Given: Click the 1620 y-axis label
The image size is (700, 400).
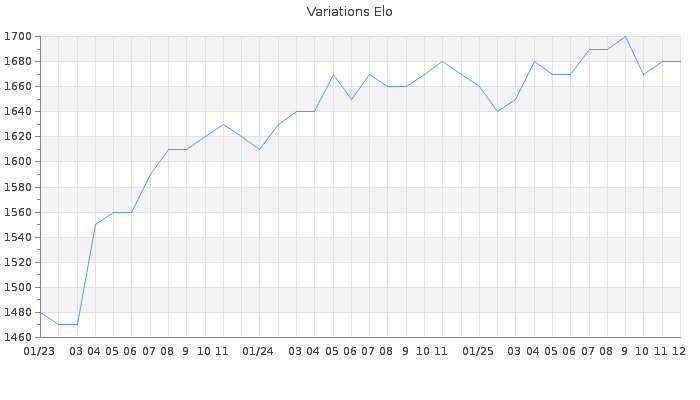Looking at the screenshot, I should (18, 137).
